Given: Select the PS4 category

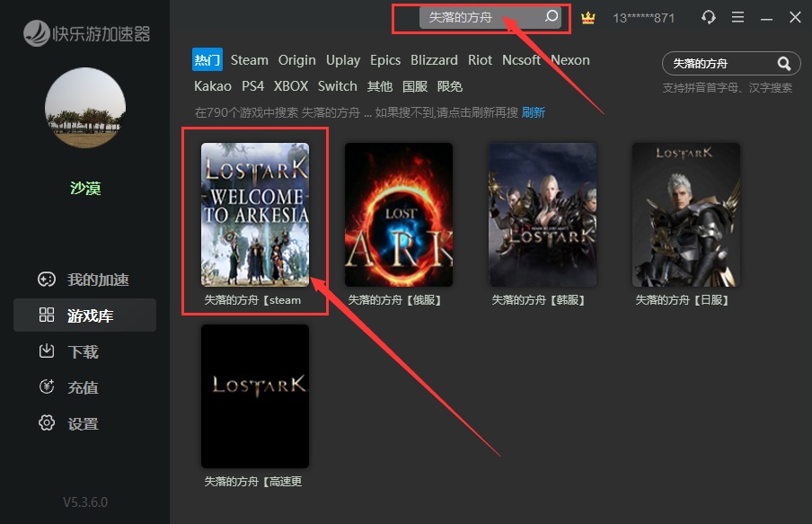Looking at the screenshot, I should point(252,86).
